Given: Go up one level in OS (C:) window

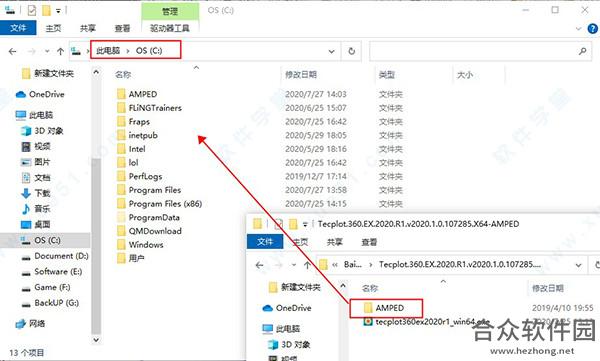Looking at the screenshot, I should (60, 51).
